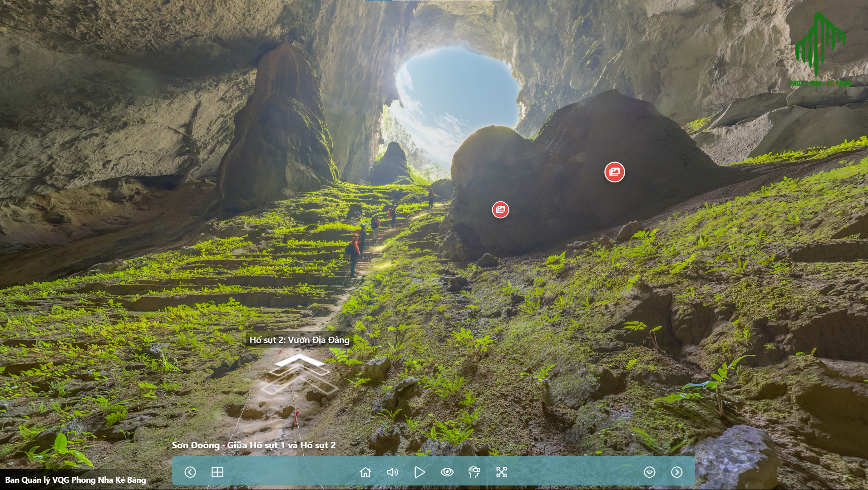Viewport: 868px width, 490px height.
Task: Click the white chevron navigation arrows
Action: (299, 374)
